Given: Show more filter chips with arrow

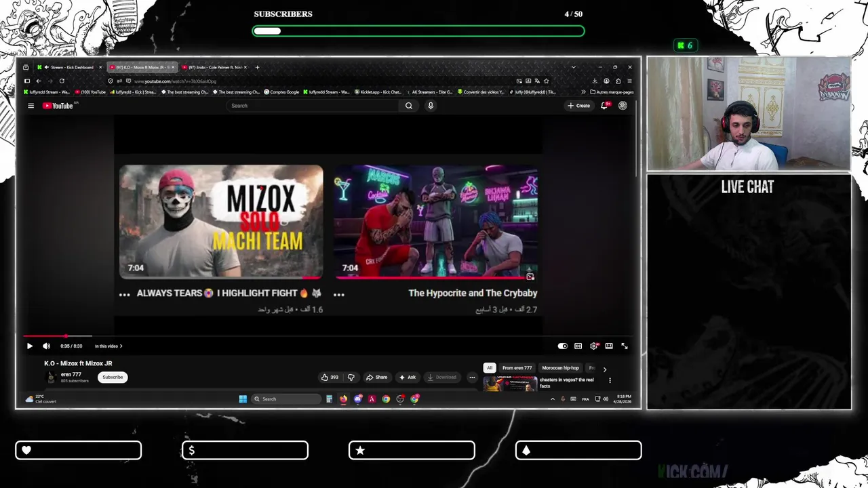Looking at the screenshot, I should [605, 369].
